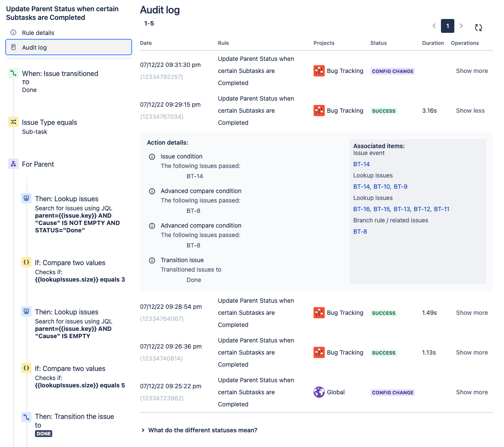Screen dimensions: 504x447
Task: Click page 1 in the pagination
Action: (447, 26)
